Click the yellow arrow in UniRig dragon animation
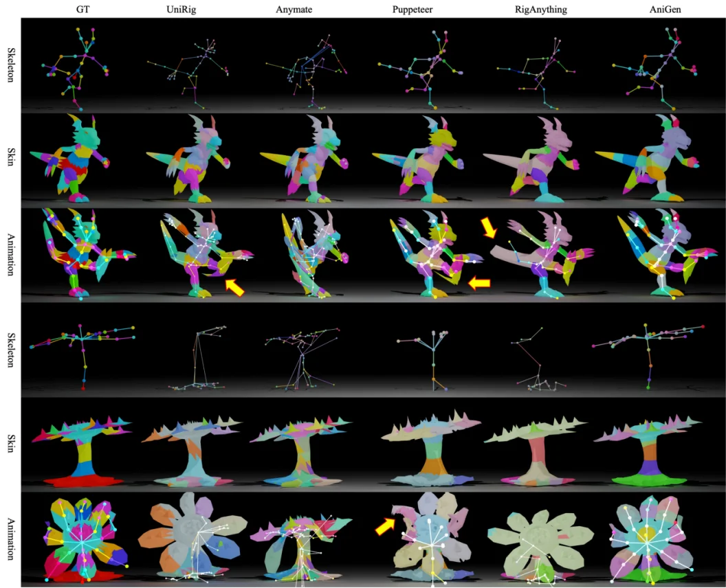 tap(235, 287)
